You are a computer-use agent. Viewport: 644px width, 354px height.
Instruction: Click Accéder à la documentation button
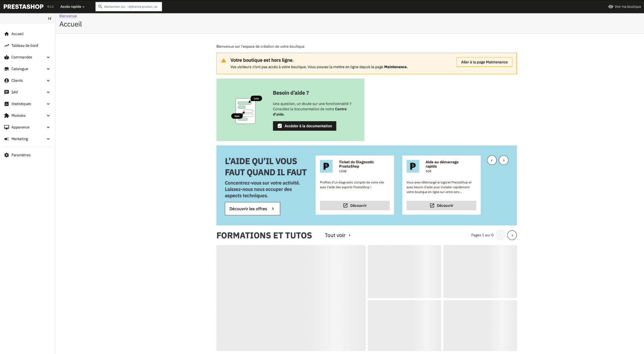305,126
